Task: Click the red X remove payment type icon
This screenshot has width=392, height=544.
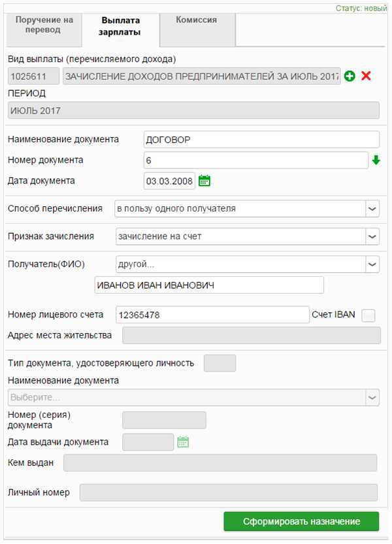Action: click(366, 76)
